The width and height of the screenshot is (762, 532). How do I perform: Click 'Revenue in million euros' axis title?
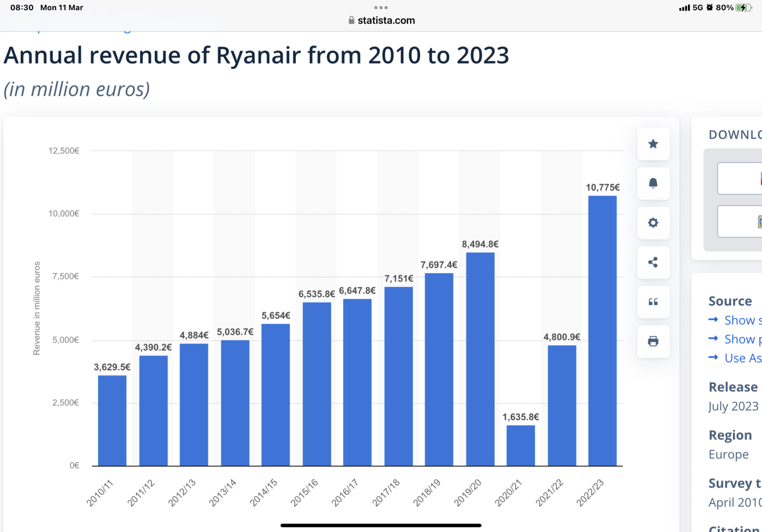click(36, 308)
